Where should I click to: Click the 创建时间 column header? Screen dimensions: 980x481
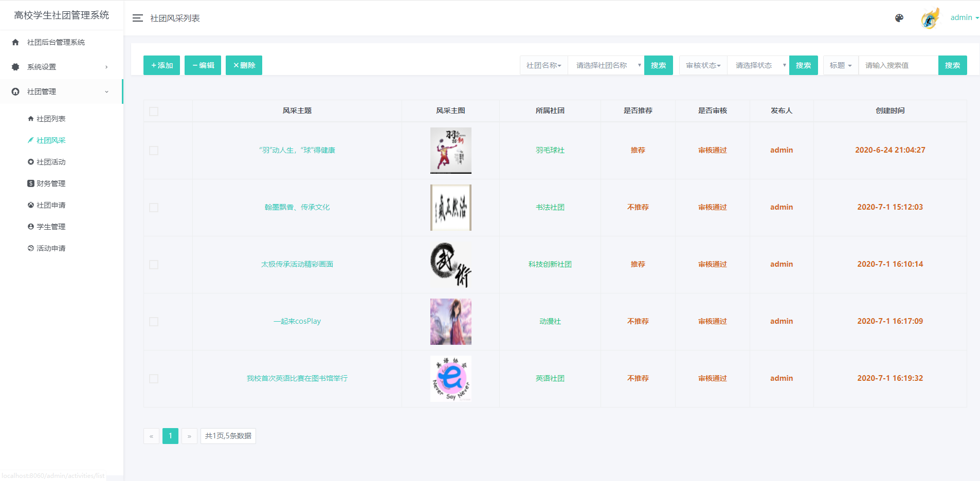890,110
